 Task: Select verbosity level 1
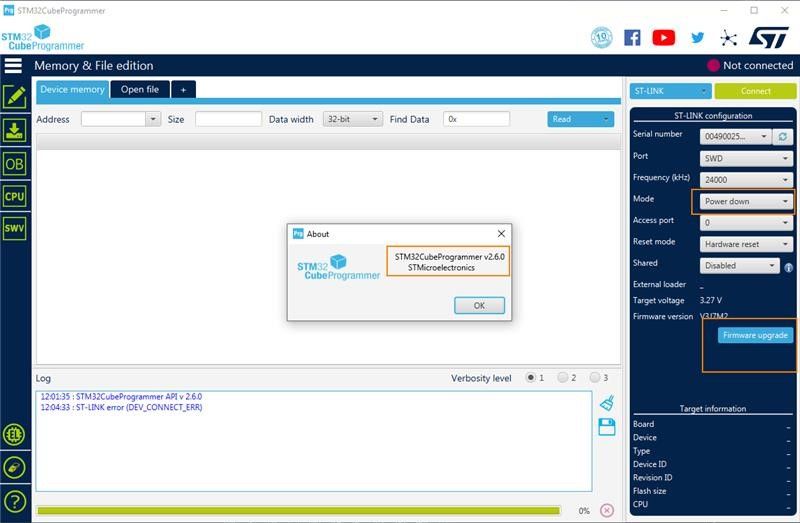(531, 378)
